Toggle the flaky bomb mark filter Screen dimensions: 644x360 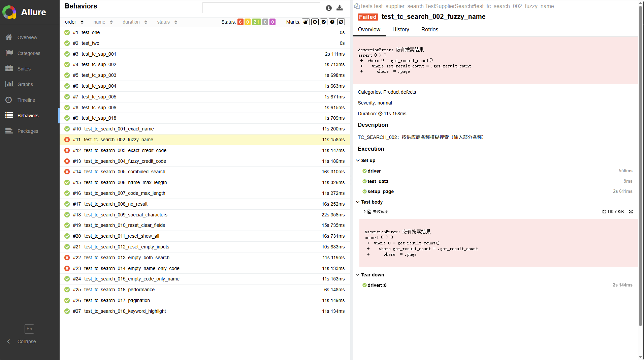click(306, 22)
